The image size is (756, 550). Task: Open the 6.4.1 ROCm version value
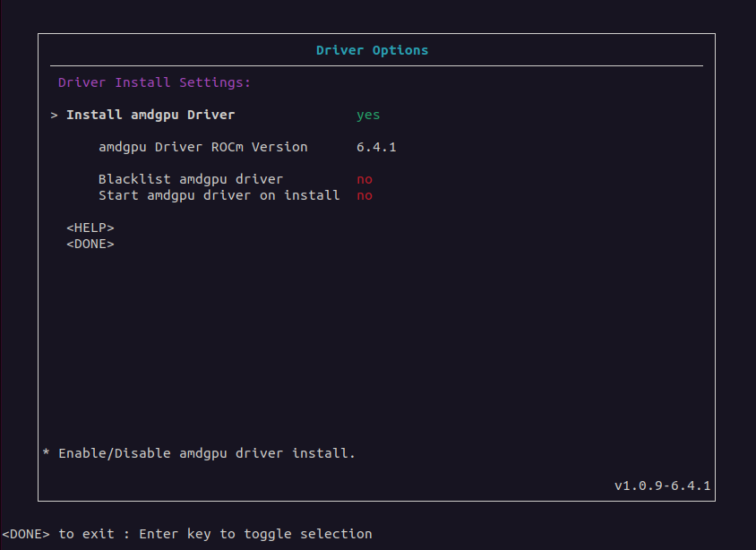376,147
